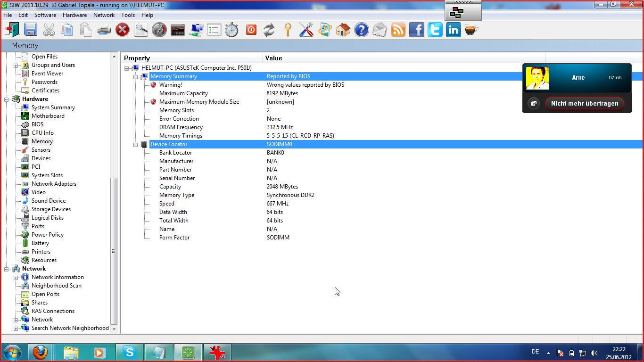
Task: Open Firefox from the taskbar
Action: point(40,352)
